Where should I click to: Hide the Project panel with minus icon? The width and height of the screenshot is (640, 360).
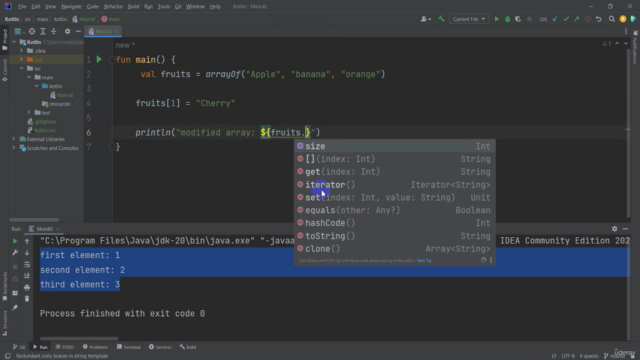pos(78,31)
